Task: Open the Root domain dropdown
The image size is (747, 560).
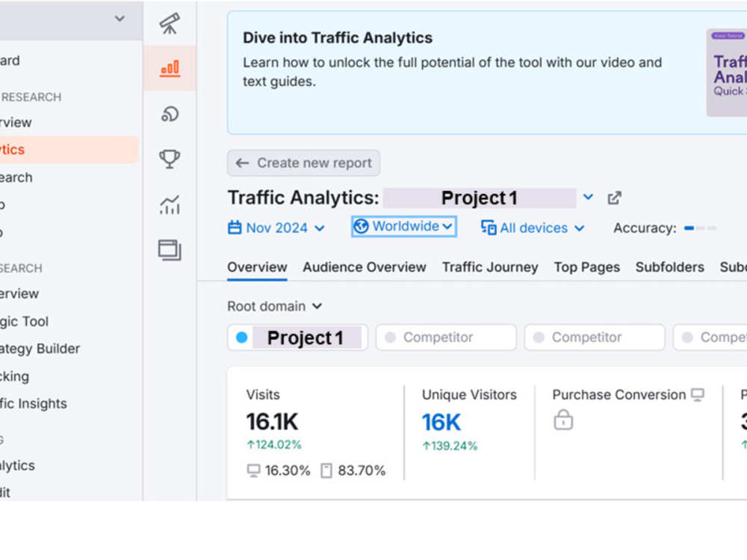Action: (x=275, y=306)
